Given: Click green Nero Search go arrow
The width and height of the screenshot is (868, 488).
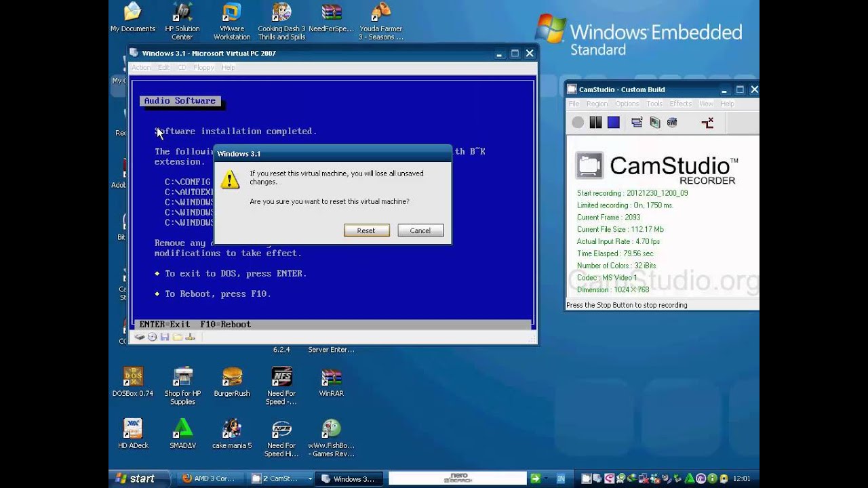Looking at the screenshot, I should pos(536,479).
